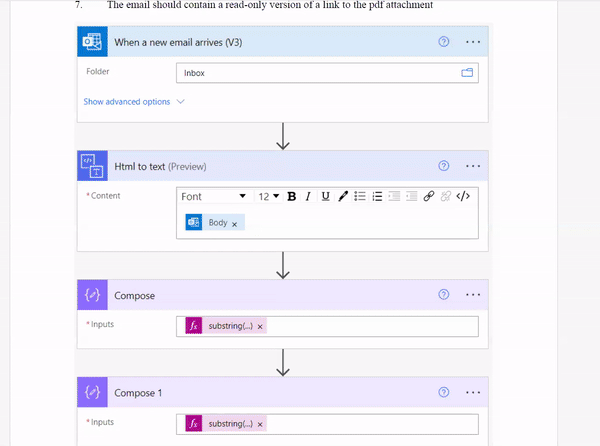600x446 pixels.
Task: Show help for the Compose action
Action: (x=443, y=295)
